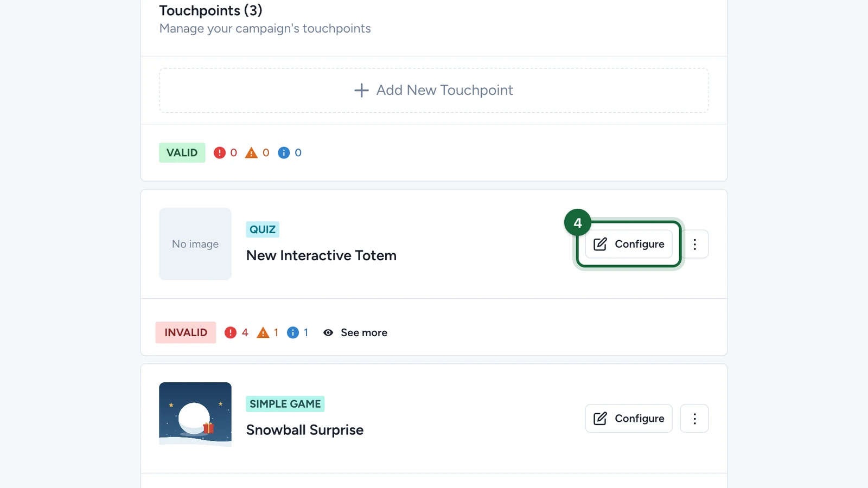Click the VALID status badge
The width and height of the screenshot is (868, 488).
pyautogui.click(x=182, y=153)
